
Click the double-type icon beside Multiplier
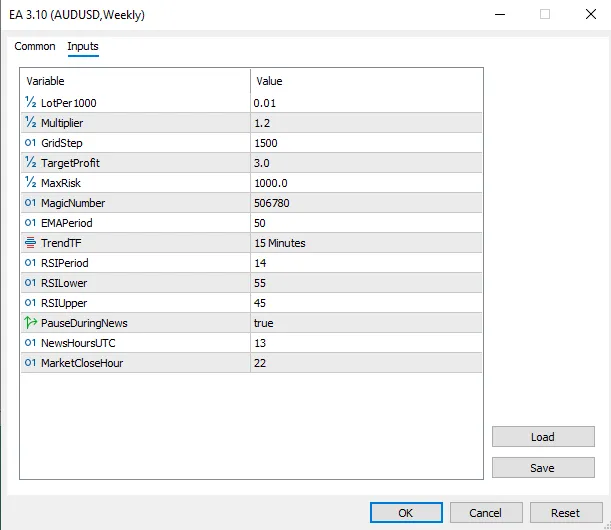click(x=30, y=123)
